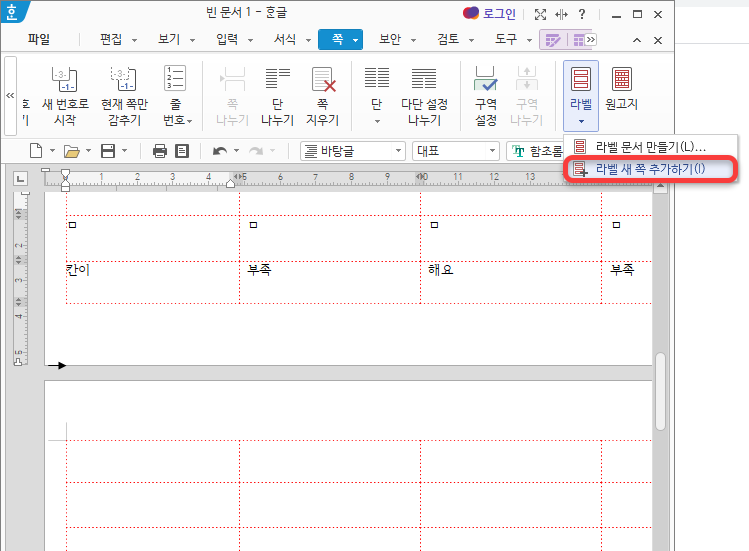The width and height of the screenshot is (749, 551).
Task: Open the 검토 menu
Action: (x=448, y=39)
